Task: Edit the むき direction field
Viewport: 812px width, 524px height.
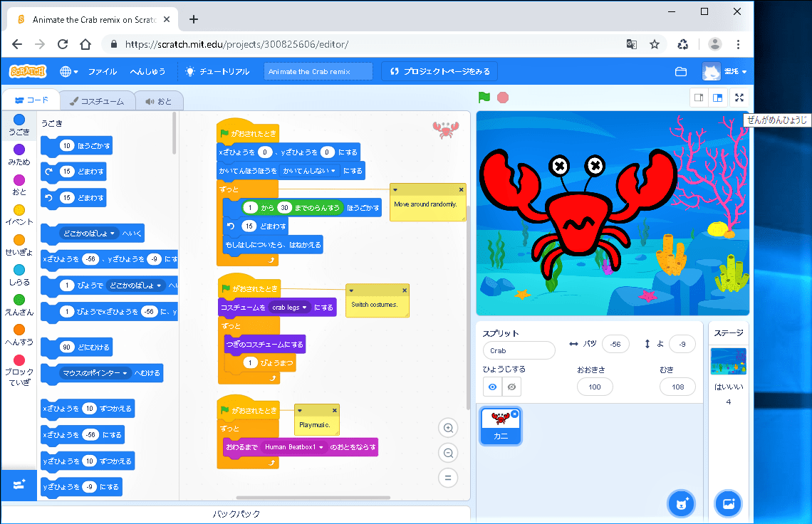Action: point(678,387)
